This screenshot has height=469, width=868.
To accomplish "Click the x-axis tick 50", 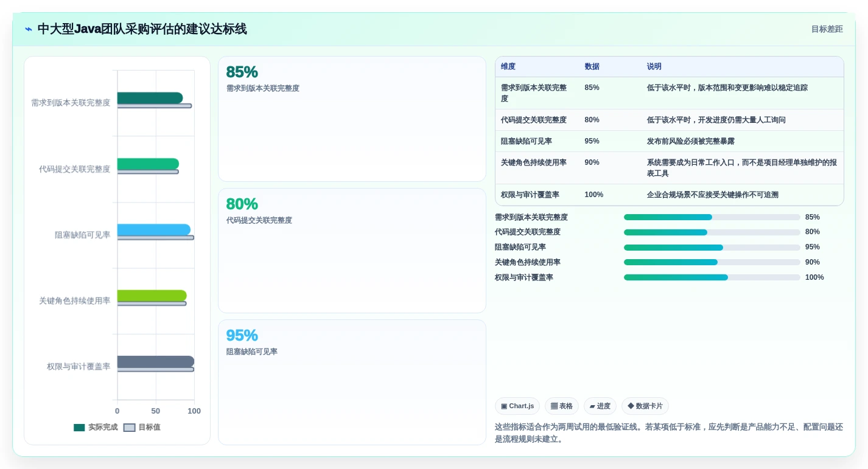I will coord(156,411).
